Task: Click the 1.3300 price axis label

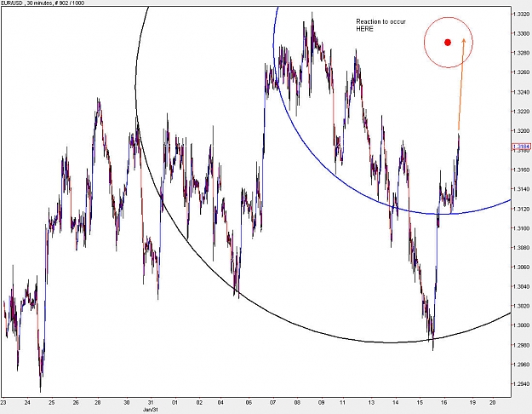Action: [x=522, y=33]
